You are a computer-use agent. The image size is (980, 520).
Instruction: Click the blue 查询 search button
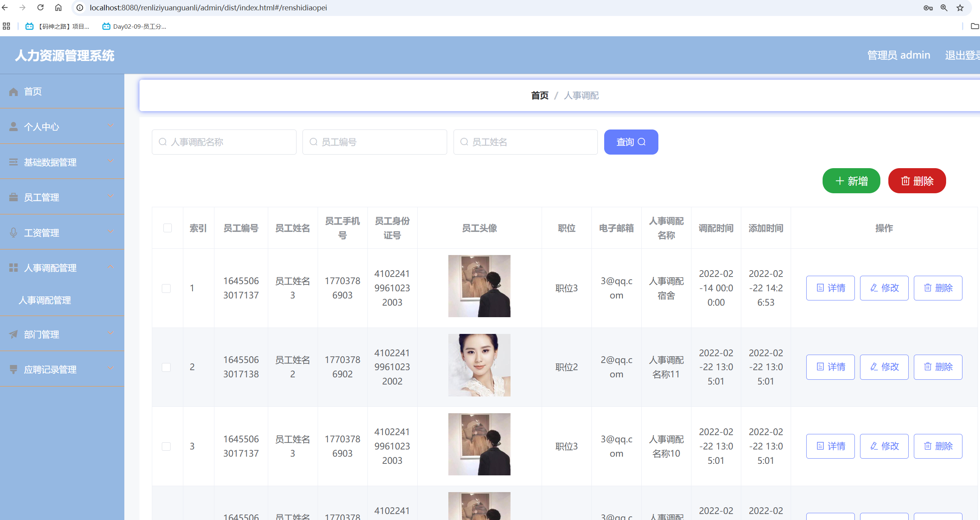click(631, 142)
